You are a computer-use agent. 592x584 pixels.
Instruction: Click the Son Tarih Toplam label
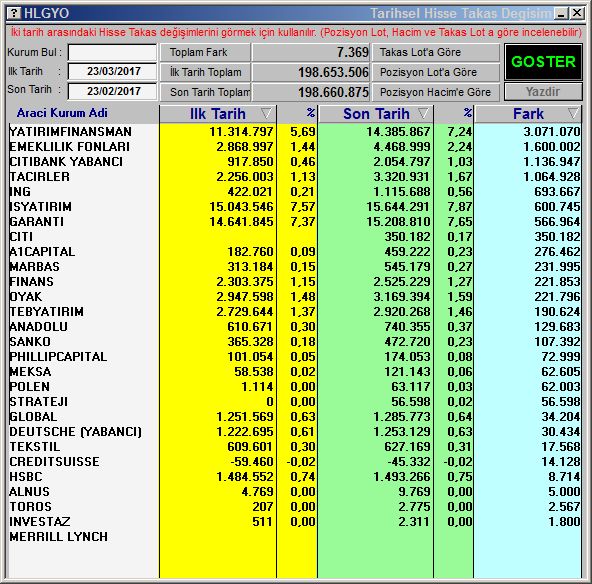(210, 92)
